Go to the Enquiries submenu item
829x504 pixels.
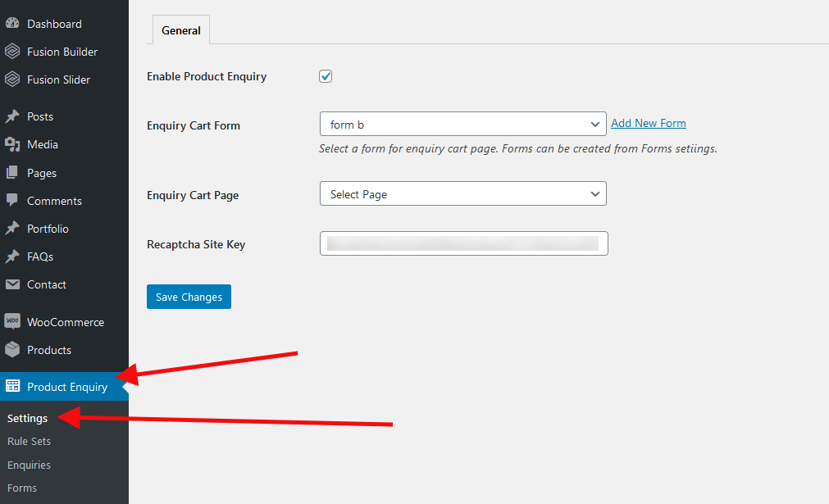[x=29, y=465]
